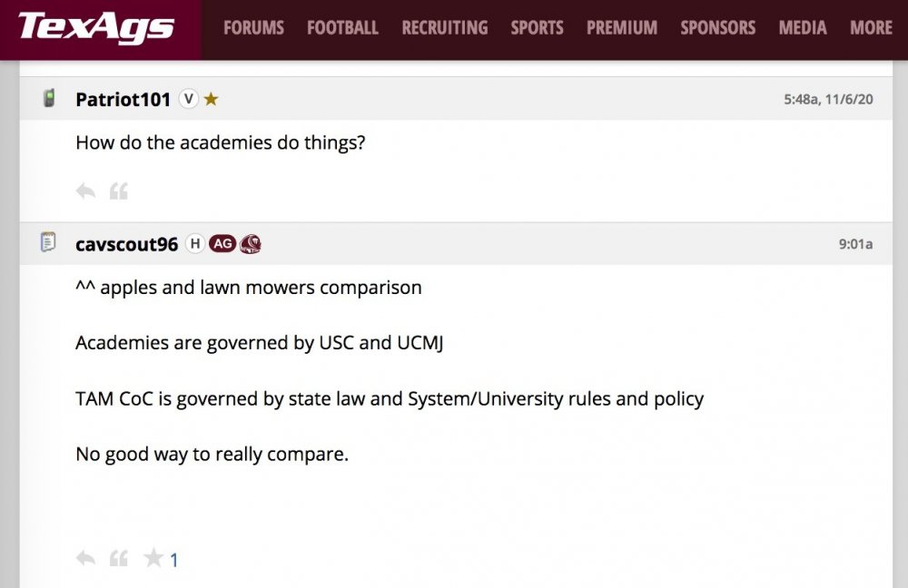Expand the More menu

tap(871, 28)
